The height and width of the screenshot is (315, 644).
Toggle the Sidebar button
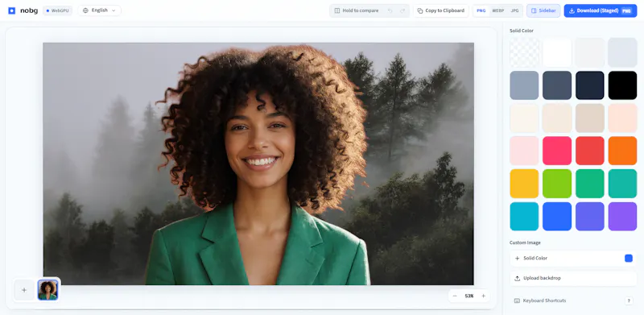click(x=543, y=10)
